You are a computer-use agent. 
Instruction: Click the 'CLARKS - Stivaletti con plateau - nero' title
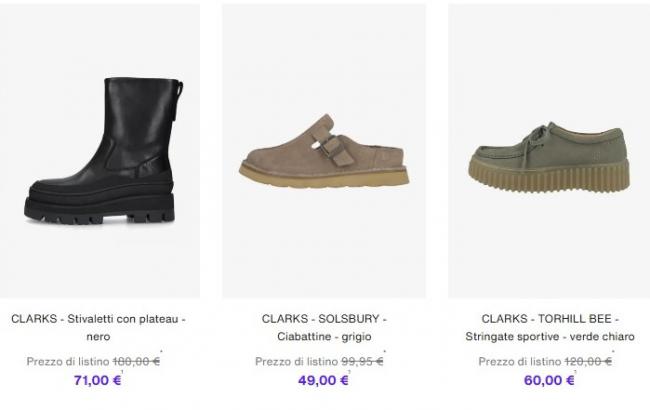[99, 327]
